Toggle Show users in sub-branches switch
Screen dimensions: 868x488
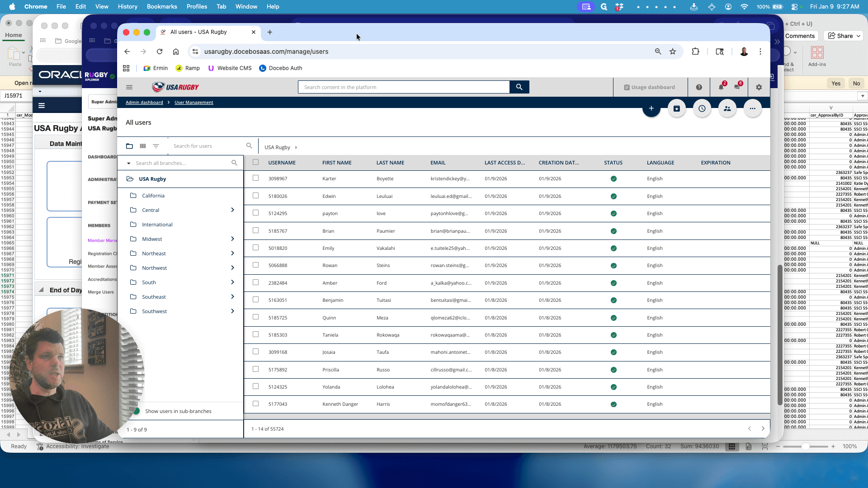pyautogui.click(x=136, y=411)
